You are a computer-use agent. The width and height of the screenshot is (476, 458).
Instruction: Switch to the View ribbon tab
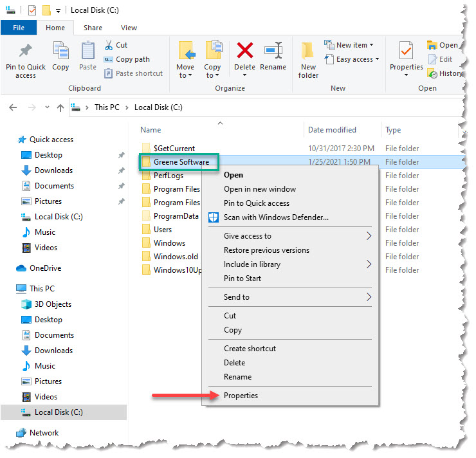pos(129,28)
